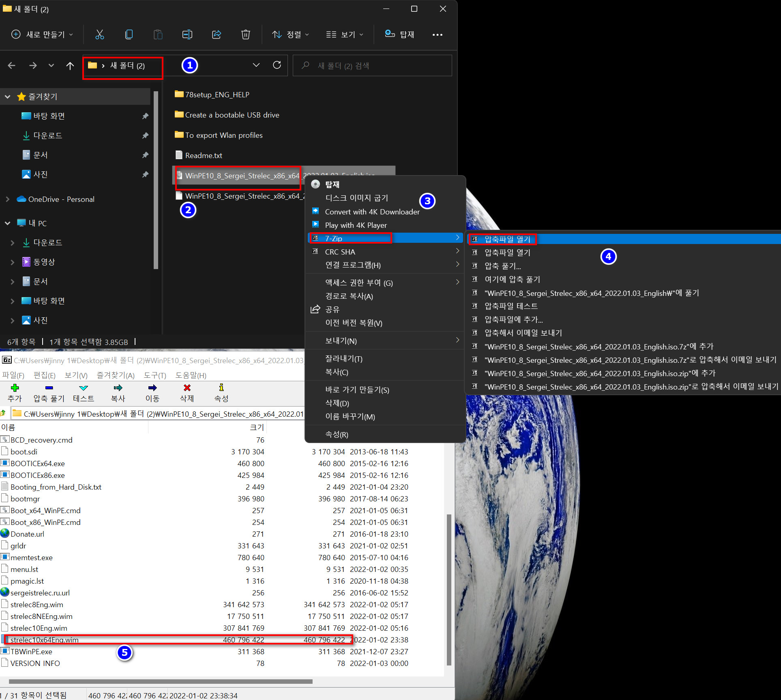The height and width of the screenshot is (700, 781).
Task: Click the 7-Zip Add (추가) button
Action: (15, 393)
